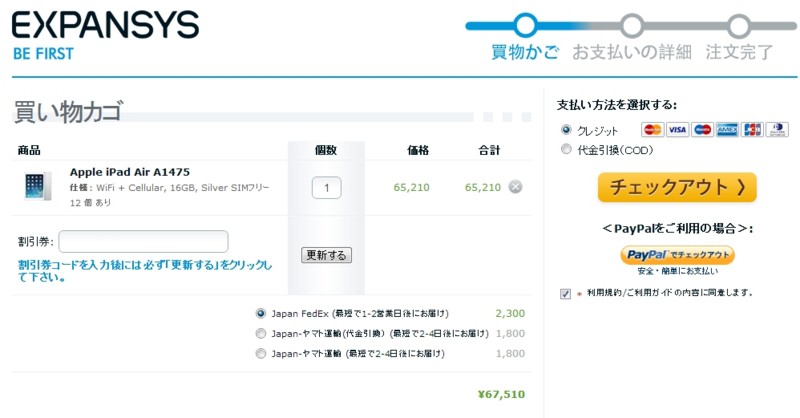Click the 割引券 coupon code field
This screenshot has width=800, height=418.
click(143, 241)
